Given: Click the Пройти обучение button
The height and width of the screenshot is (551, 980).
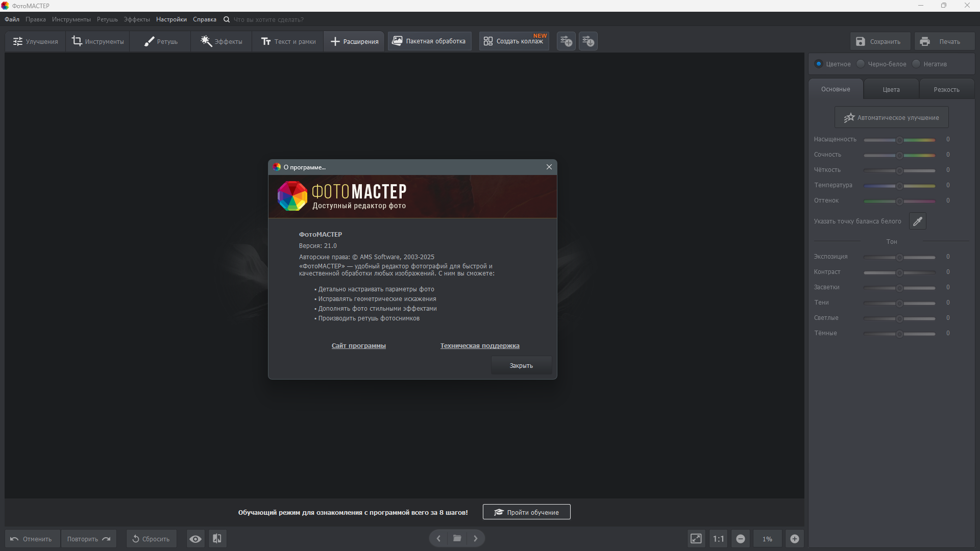Looking at the screenshot, I should click(x=526, y=512).
